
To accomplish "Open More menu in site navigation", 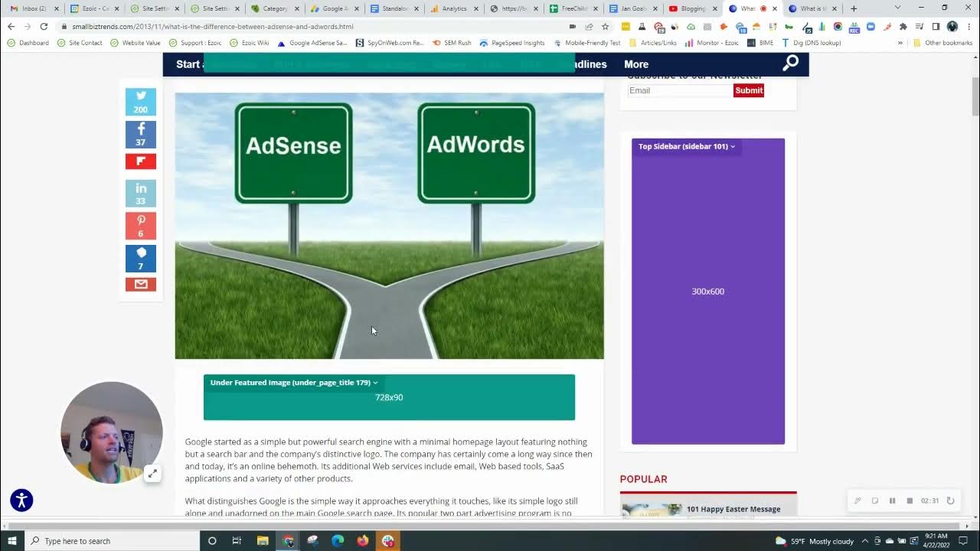I will click(x=636, y=64).
